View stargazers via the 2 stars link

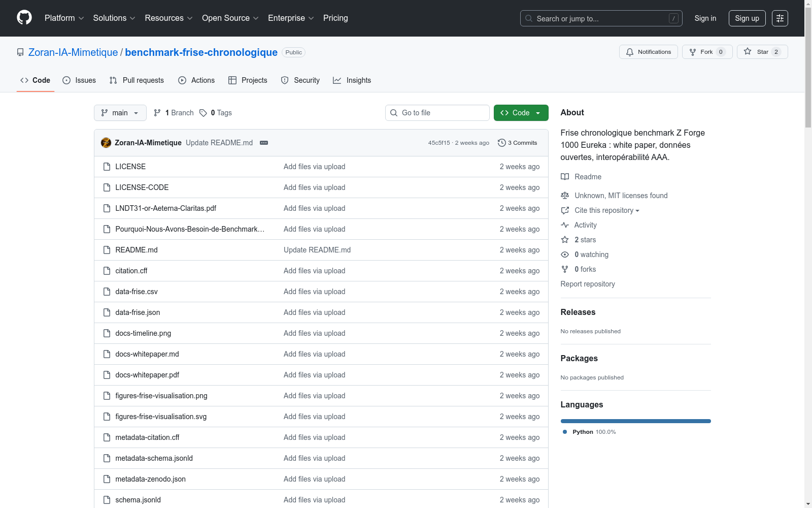[x=585, y=240]
